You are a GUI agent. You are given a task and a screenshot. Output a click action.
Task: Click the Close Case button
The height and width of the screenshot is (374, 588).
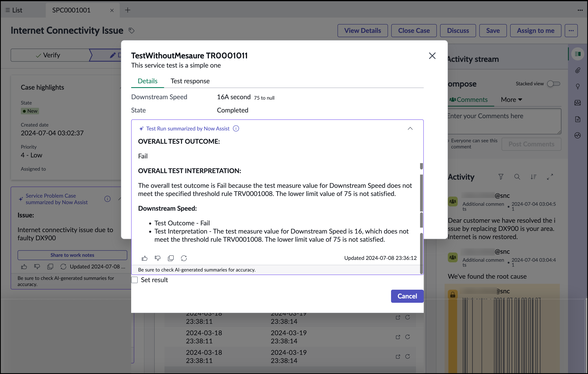(414, 30)
